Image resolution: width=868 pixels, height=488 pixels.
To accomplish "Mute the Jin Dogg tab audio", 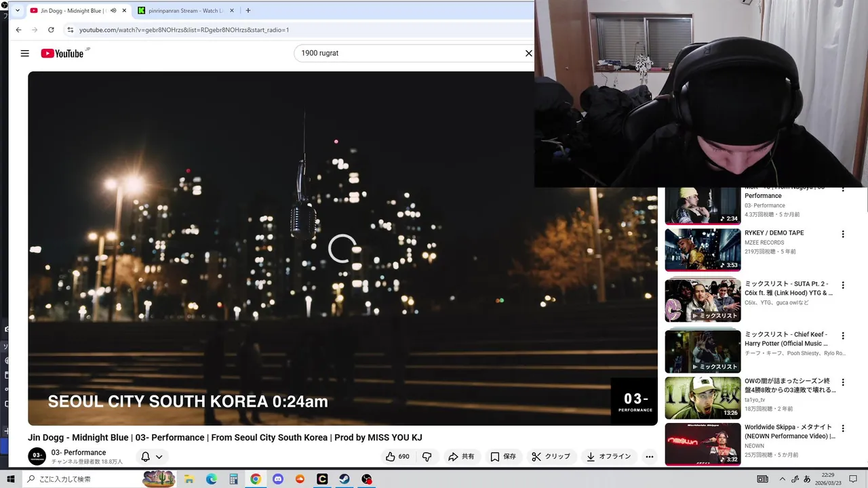I will (x=113, y=11).
